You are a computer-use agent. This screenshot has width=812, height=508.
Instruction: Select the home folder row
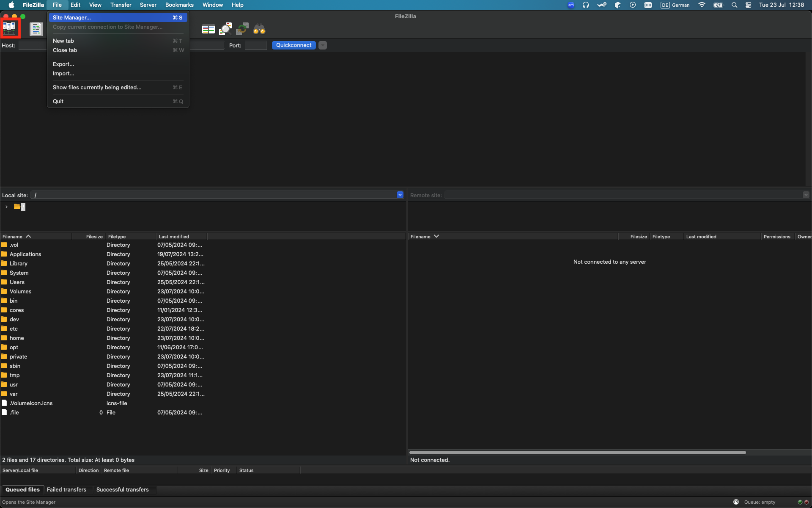(203, 338)
